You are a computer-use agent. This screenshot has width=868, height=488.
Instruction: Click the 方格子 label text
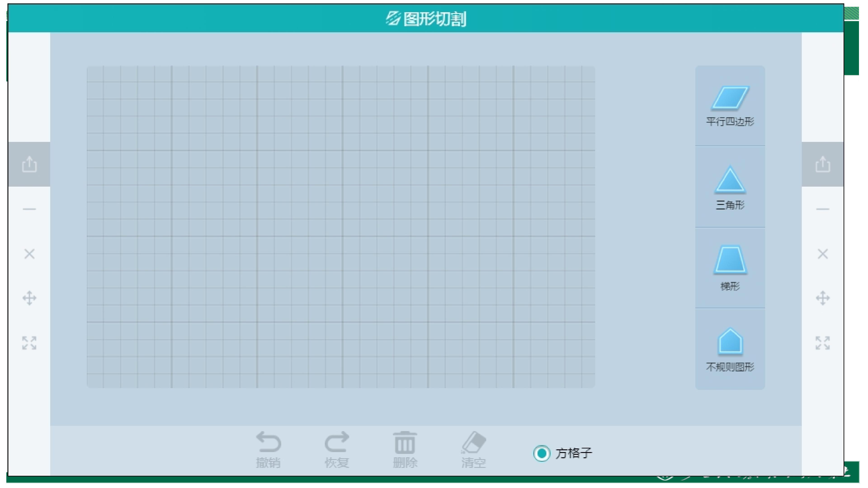tap(573, 453)
